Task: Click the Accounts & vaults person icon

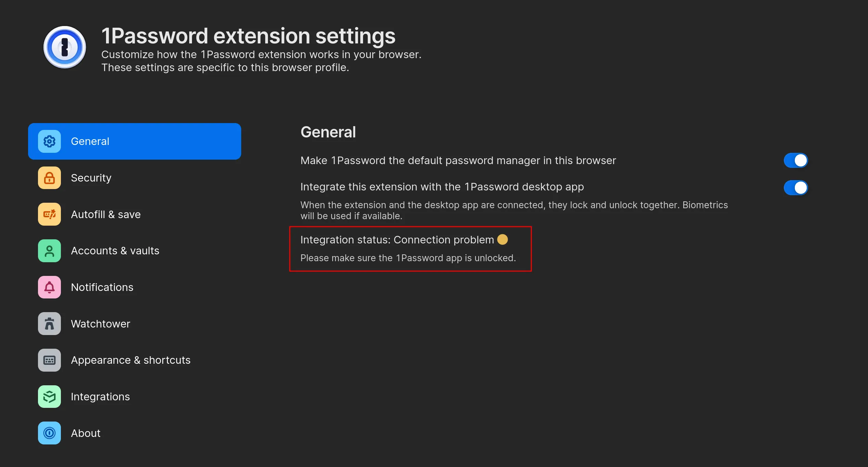Action: click(x=49, y=251)
